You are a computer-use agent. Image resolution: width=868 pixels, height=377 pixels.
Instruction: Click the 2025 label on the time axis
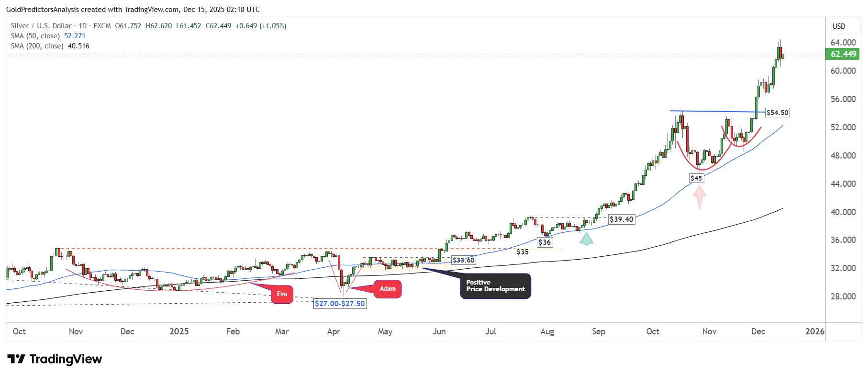179,331
